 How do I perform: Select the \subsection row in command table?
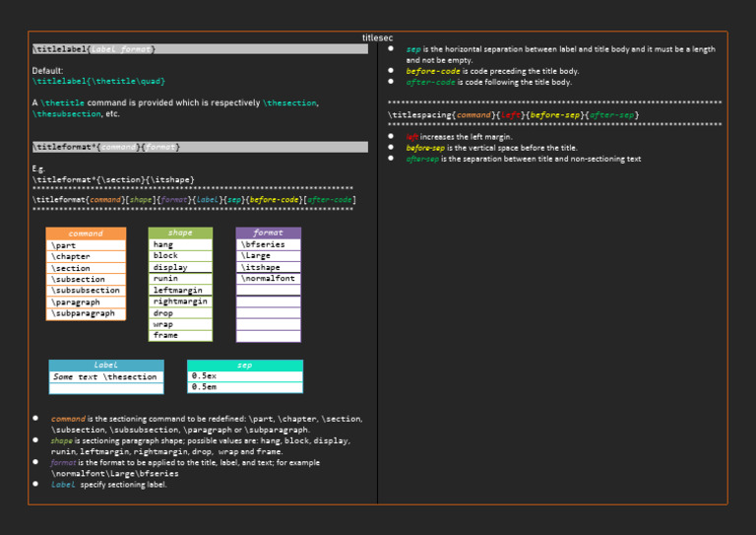pos(86,279)
